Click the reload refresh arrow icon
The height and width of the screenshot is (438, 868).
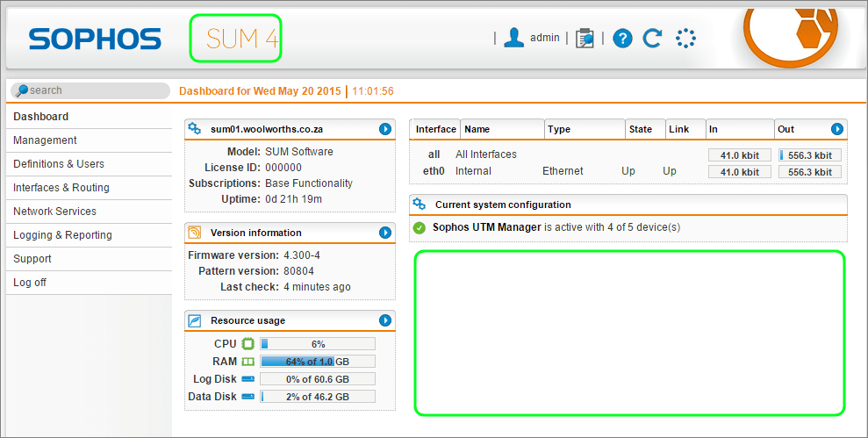[x=653, y=39]
